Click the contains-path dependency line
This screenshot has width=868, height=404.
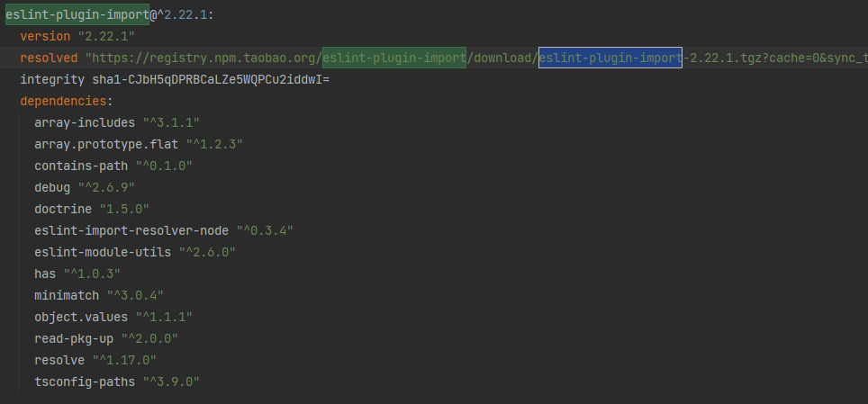pos(113,166)
